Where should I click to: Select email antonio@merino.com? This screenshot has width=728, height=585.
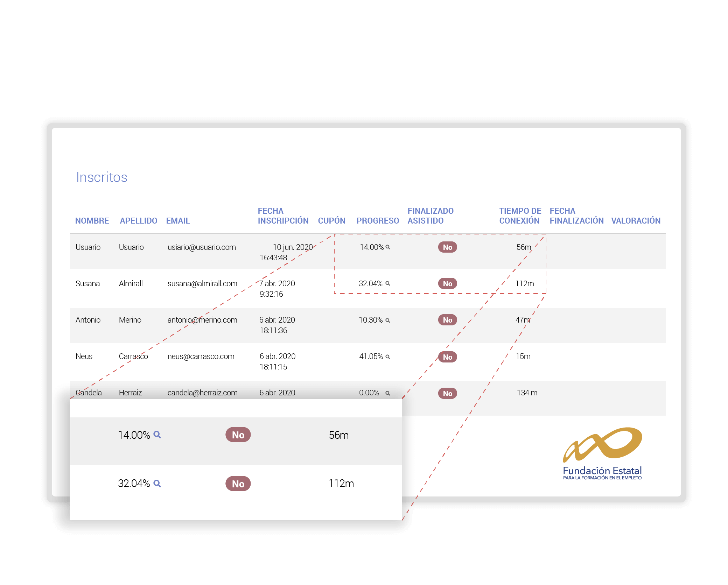202,320
